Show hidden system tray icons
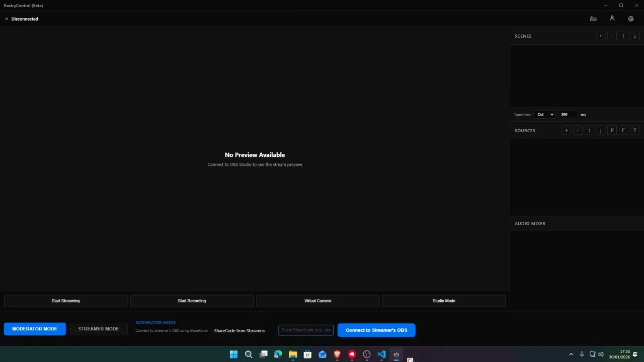The image size is (644, 362). (571, 354)
